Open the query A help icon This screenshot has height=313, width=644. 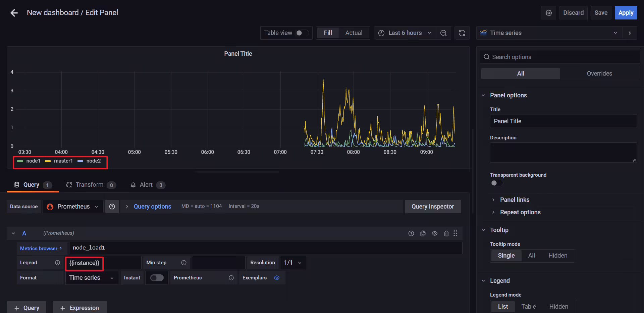(x=411, y=233)
